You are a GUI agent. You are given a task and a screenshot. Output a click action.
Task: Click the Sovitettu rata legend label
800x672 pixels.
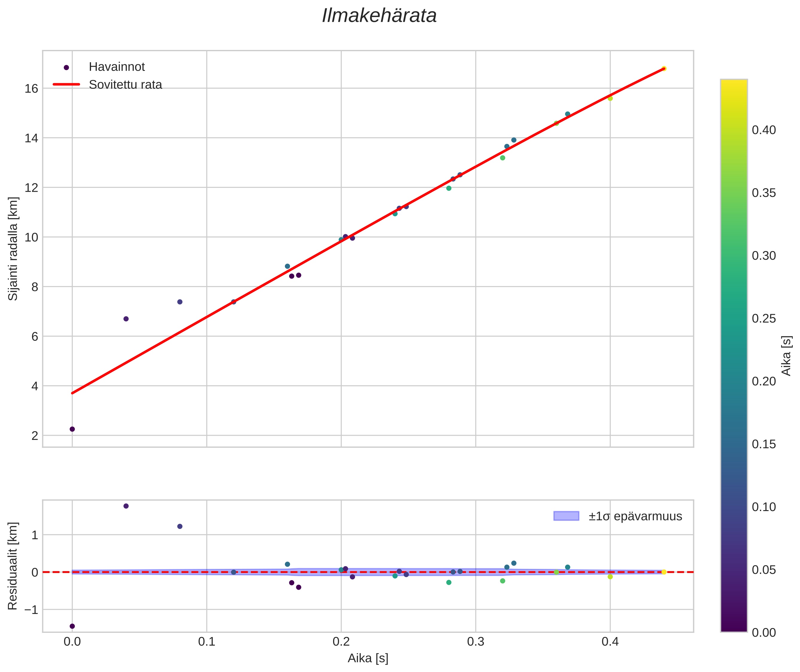click(125, 85)
